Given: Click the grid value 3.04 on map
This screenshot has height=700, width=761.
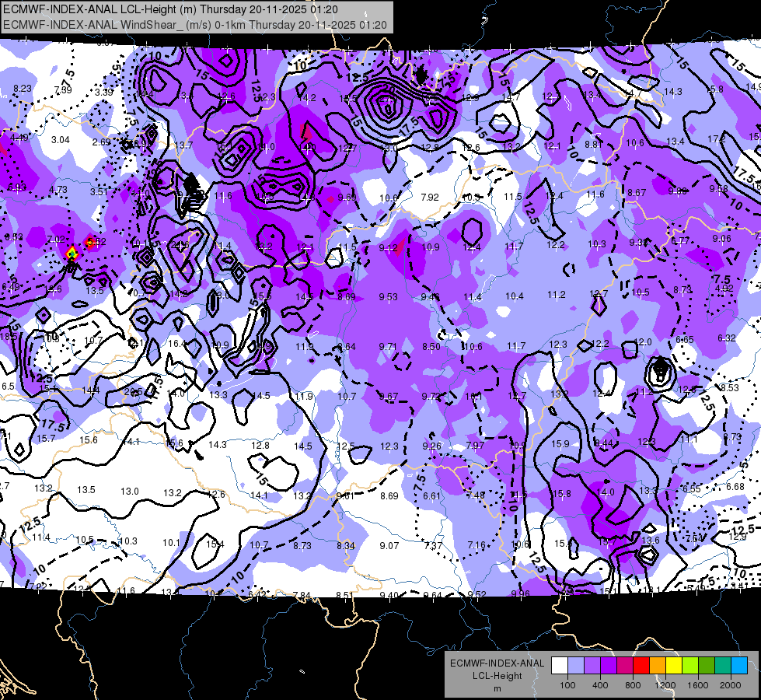Looking at the screenshot, I should (61, 140).
